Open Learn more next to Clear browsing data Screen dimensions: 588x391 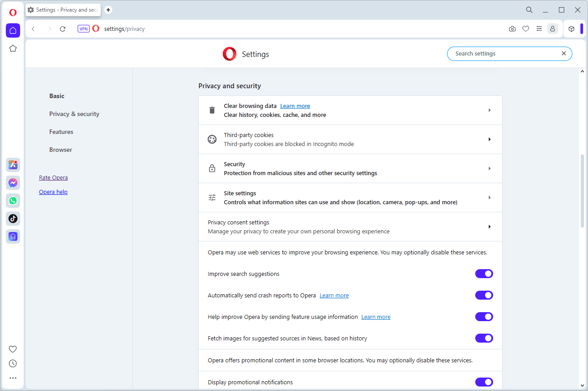pos(295,106)
